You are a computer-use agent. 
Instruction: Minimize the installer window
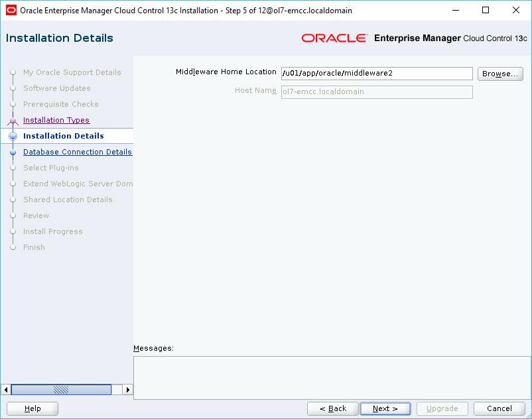456,10
